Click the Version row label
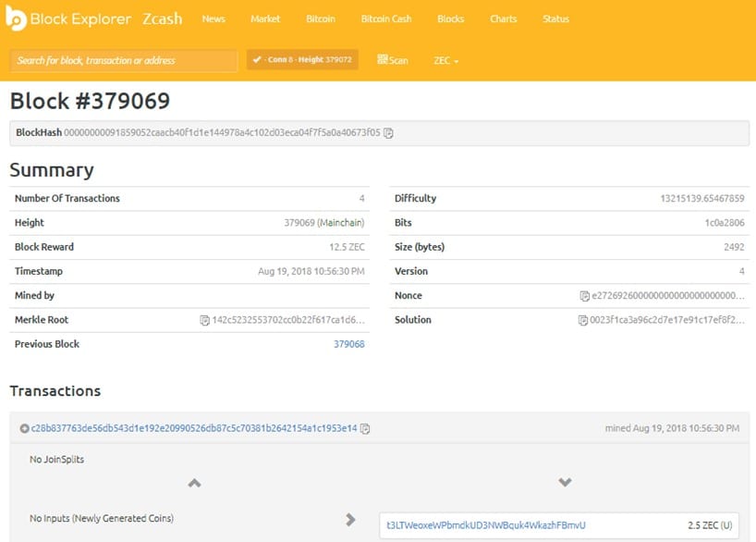 (x=411, y=271)
